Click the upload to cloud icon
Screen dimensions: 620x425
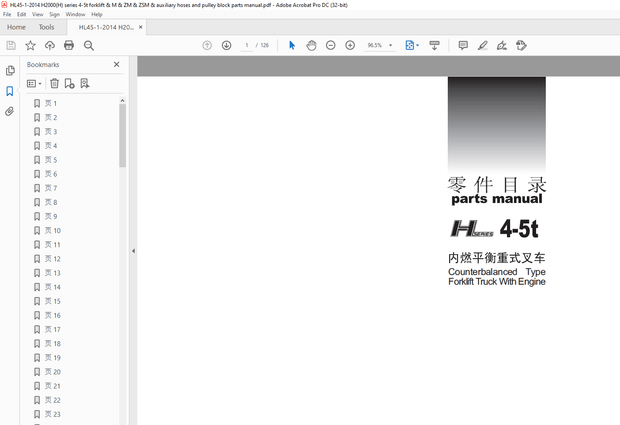50,45
